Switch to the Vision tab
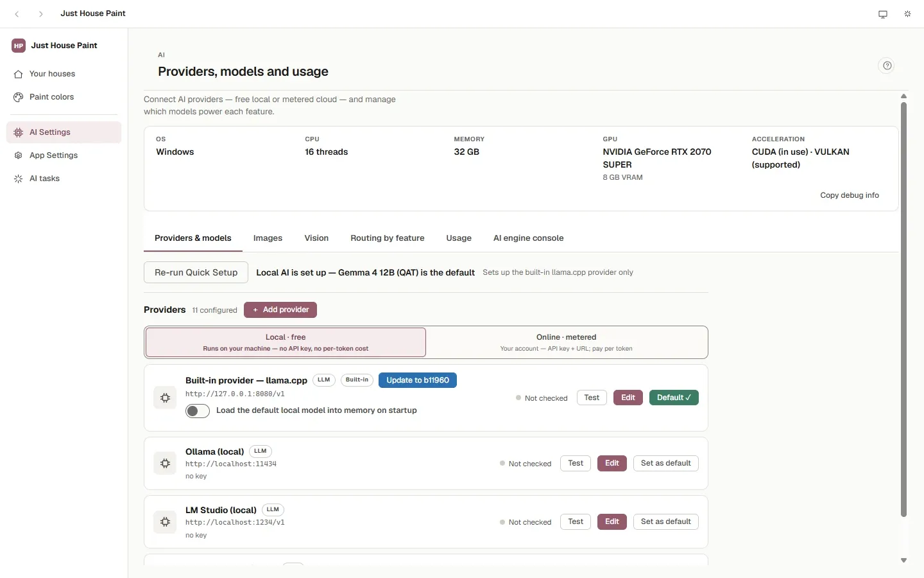Screen dimensions: 924x578 point(316,238)
